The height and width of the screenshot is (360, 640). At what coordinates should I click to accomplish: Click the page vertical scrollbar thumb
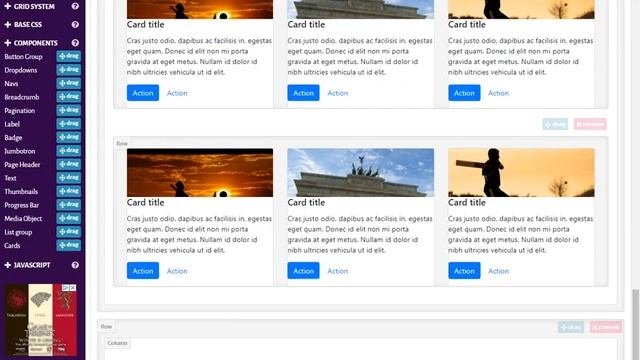pos(635,324)
